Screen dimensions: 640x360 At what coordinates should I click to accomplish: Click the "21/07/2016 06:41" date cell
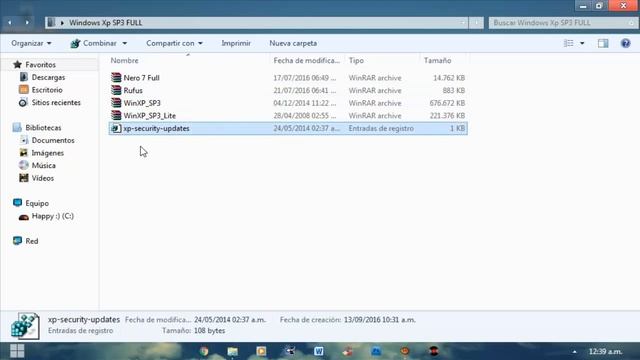point(304,90)
